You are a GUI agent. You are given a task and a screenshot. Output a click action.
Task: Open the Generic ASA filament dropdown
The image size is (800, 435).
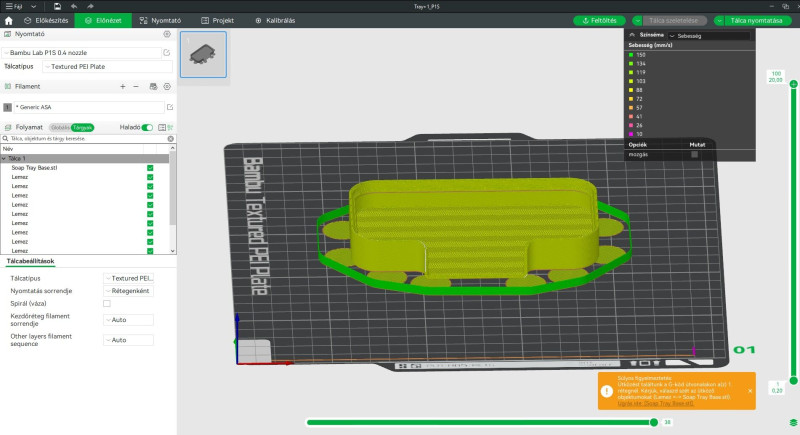pos(89,107)
